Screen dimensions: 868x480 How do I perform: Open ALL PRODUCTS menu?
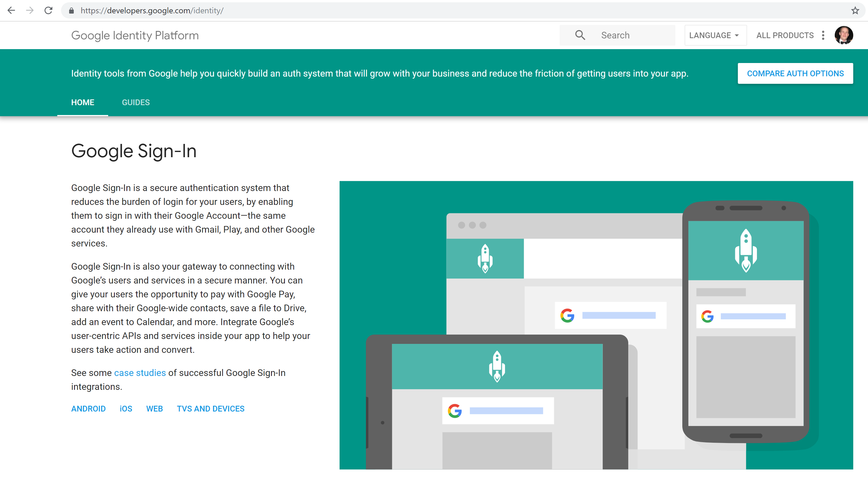pos(784,35)
